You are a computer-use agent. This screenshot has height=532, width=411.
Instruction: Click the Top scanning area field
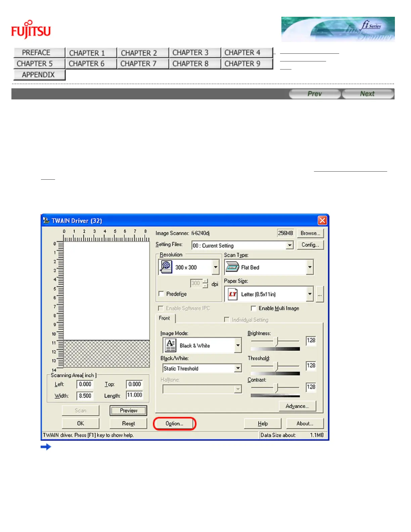coord(135,384)
